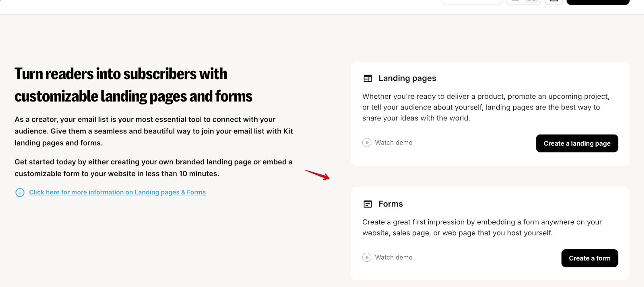Select the Forms card title
644x287 pixels.
(x=390, y=204)
